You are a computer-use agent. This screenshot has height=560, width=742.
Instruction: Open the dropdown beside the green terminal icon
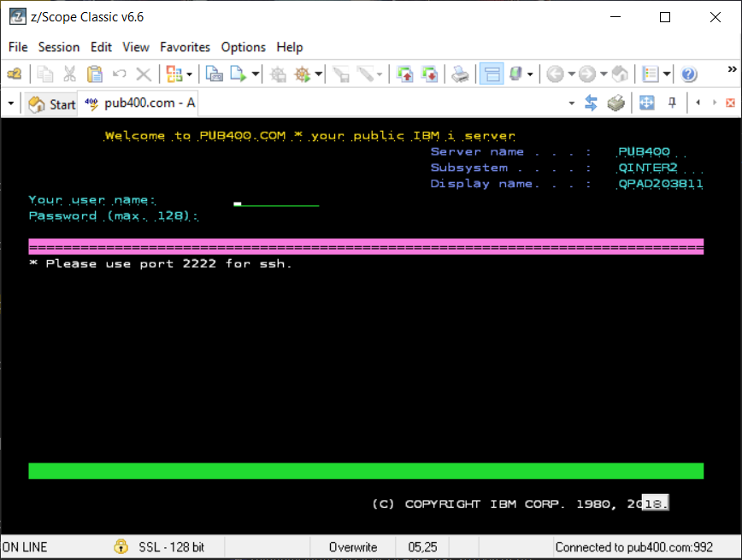(x=530, y=74)
